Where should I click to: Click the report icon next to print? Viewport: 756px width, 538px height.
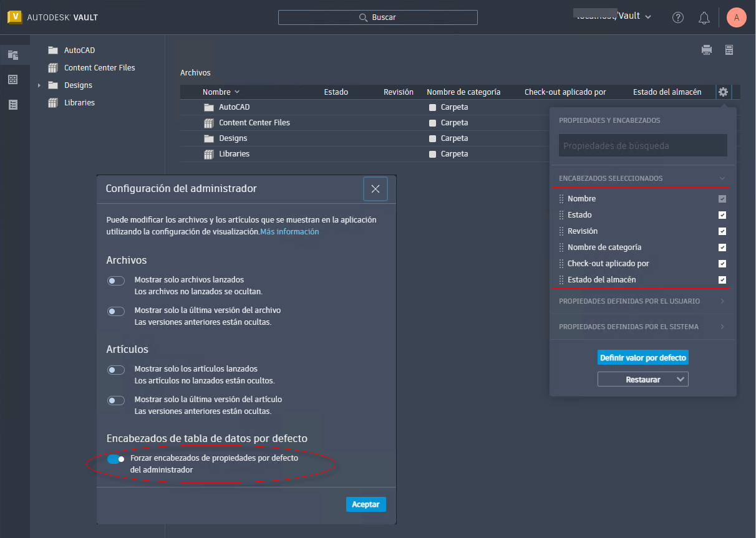pyautogui.click(x=729, y=50)
